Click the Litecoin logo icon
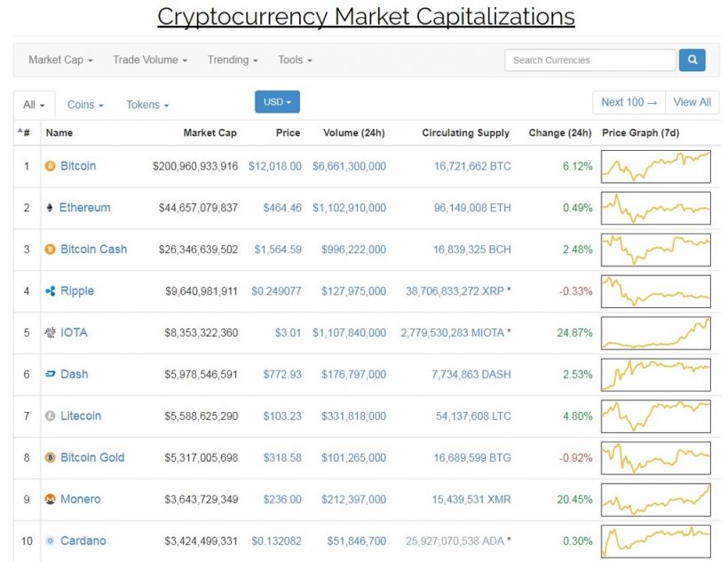The width and height of the screenshot is (728, 562). pos(51,416)
